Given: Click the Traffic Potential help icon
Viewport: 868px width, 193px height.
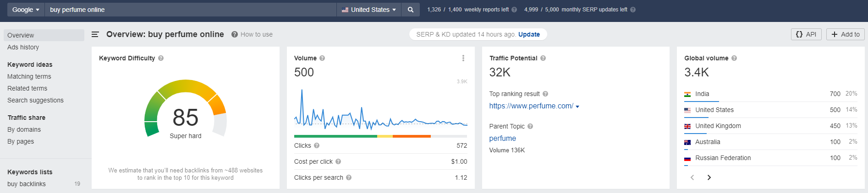Looking at the screenshot, I should pos(543,58).
